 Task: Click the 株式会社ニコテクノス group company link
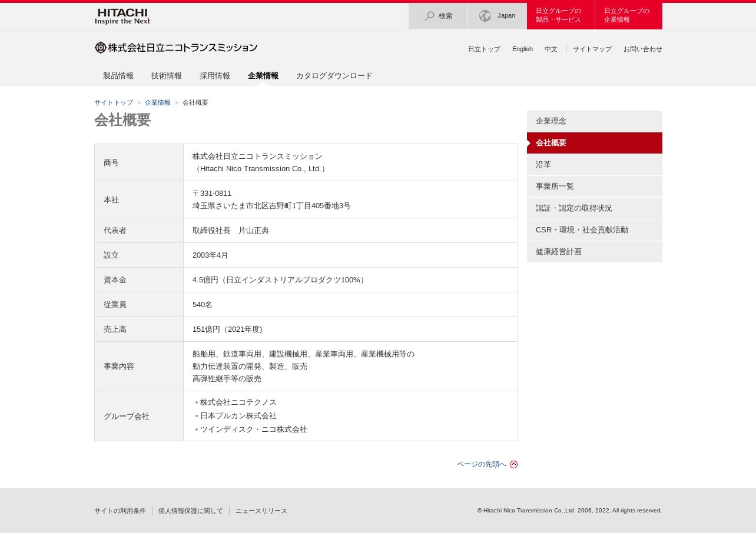[x=238, y=402]
